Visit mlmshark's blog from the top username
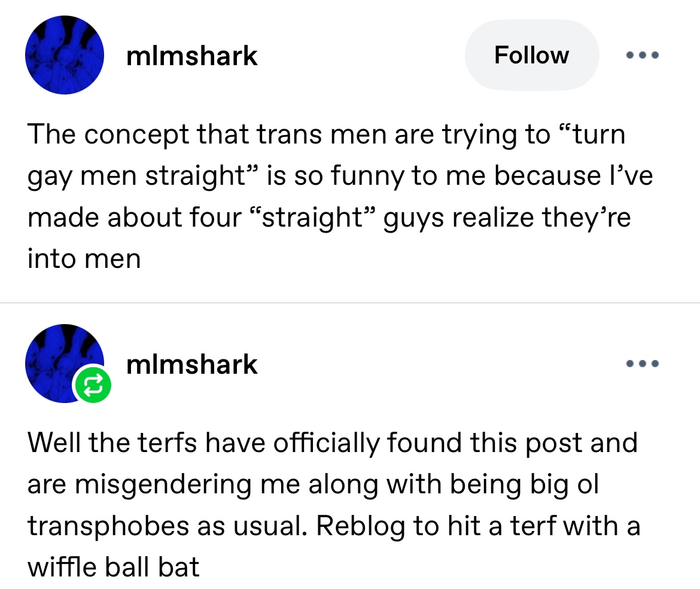 [x=192, y=56]
